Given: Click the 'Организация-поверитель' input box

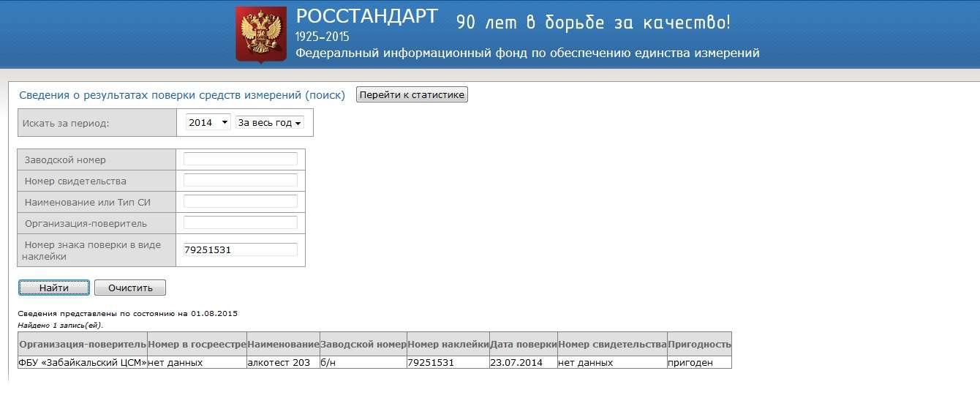Looking at the screenshot, I should (x=240, y=223).
